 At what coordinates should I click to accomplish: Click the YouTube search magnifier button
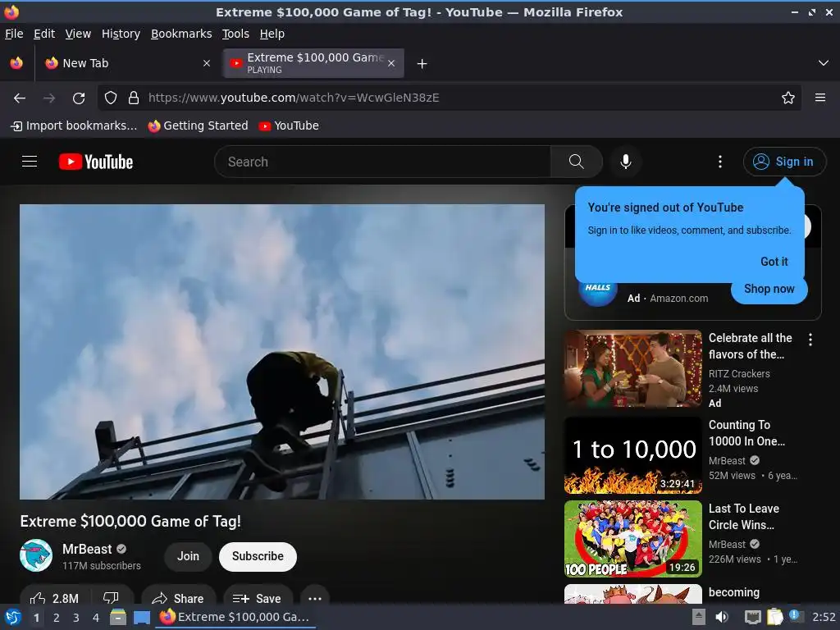point(576,162)
